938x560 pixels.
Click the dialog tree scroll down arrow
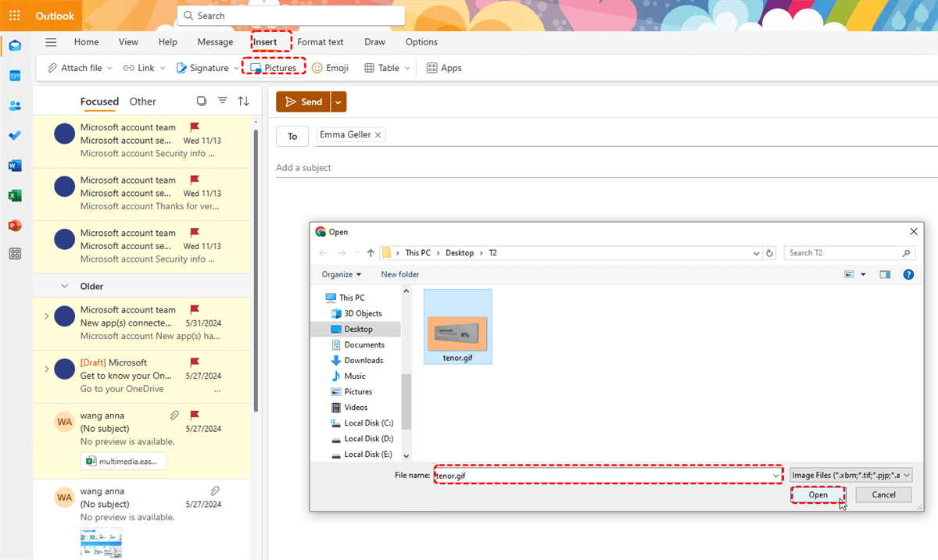406,455
